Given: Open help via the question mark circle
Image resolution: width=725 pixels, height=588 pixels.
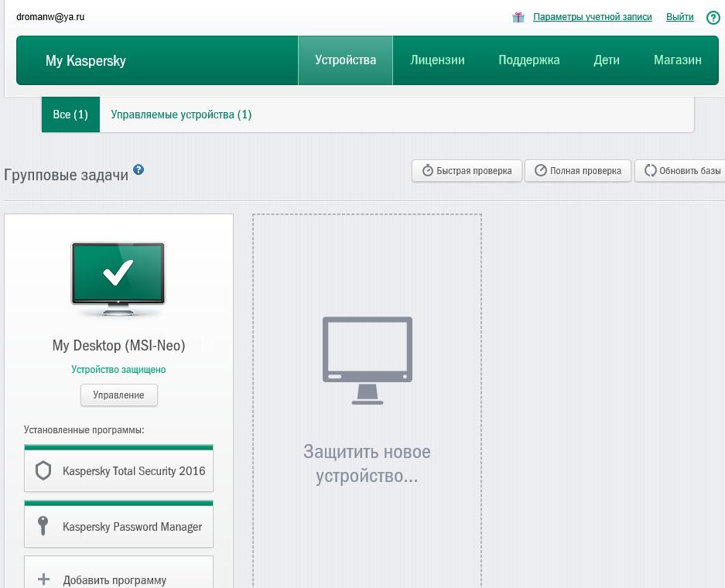Looking at the screenshot, I should (x=713, y=18).
